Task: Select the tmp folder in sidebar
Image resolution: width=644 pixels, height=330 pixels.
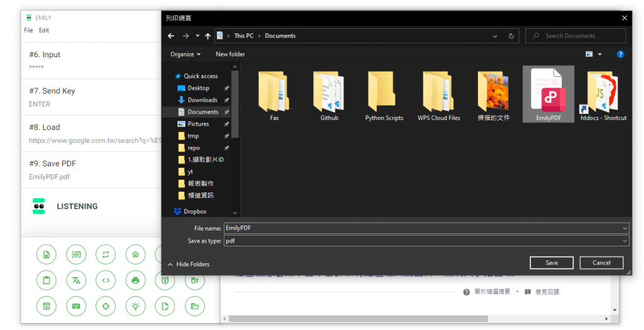Action: [x=193, y=136]
